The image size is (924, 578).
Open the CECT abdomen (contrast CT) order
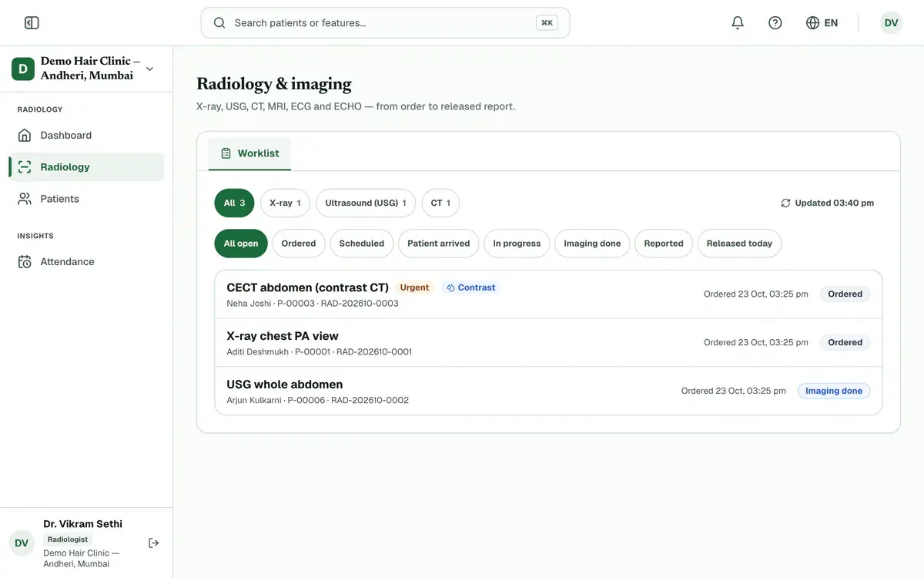pyautogui.click(x=548, y=294)
